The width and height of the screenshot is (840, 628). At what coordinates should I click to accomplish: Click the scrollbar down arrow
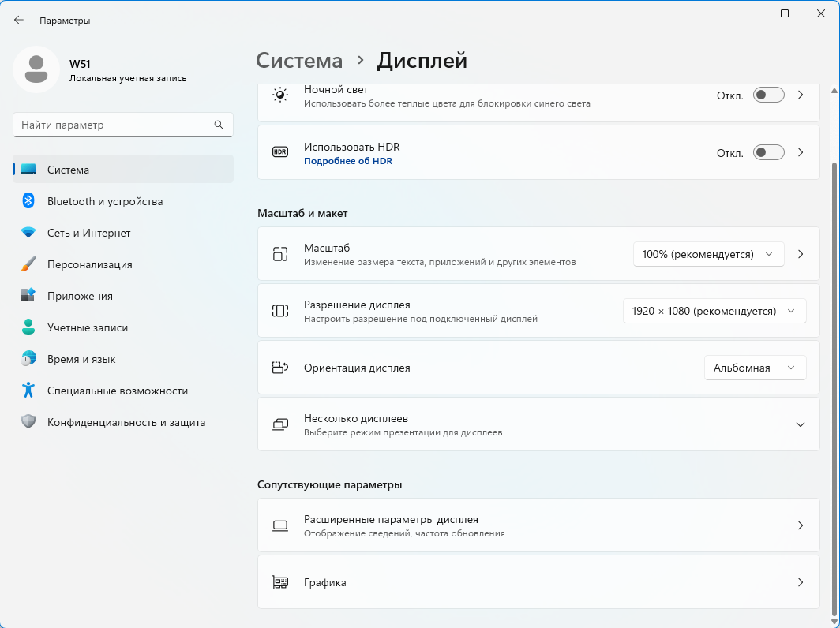click(834, 622)
